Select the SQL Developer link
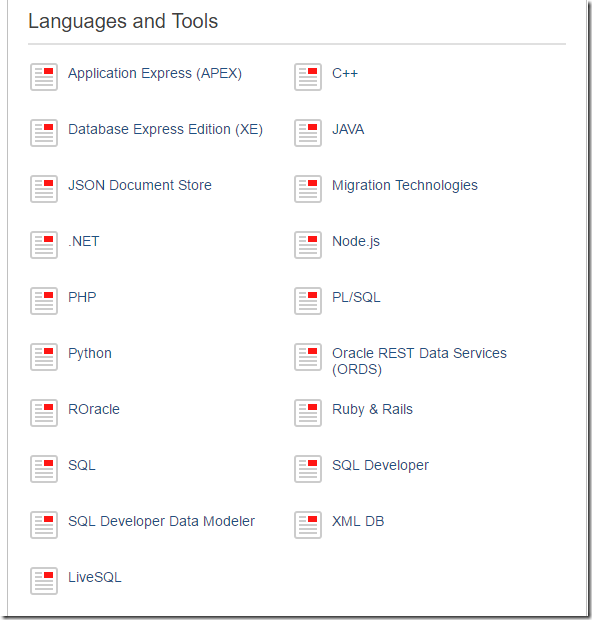Viewport: 592px width, 620px height. click(380, 465)
